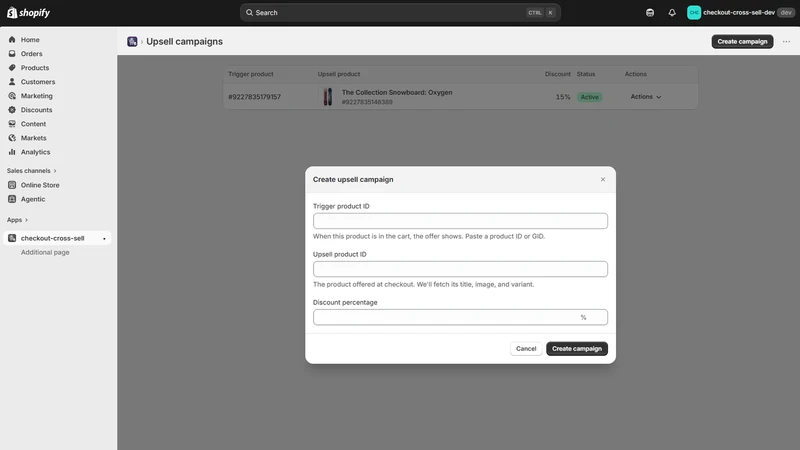Click the Active status badge

point(589,97)
